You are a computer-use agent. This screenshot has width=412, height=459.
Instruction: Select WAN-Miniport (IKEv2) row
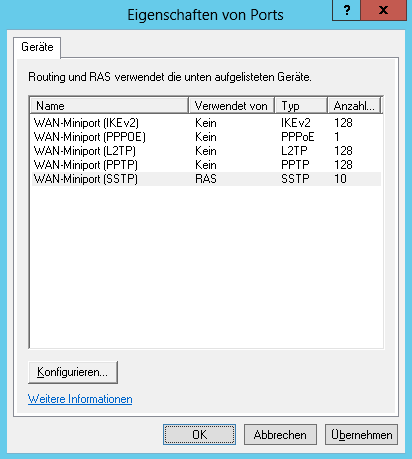206,123
